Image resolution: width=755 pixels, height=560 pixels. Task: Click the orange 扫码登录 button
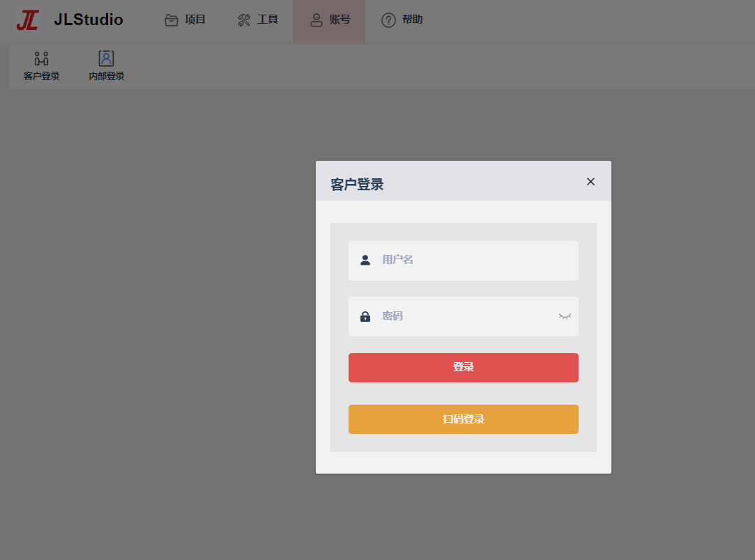click(463, 419)
